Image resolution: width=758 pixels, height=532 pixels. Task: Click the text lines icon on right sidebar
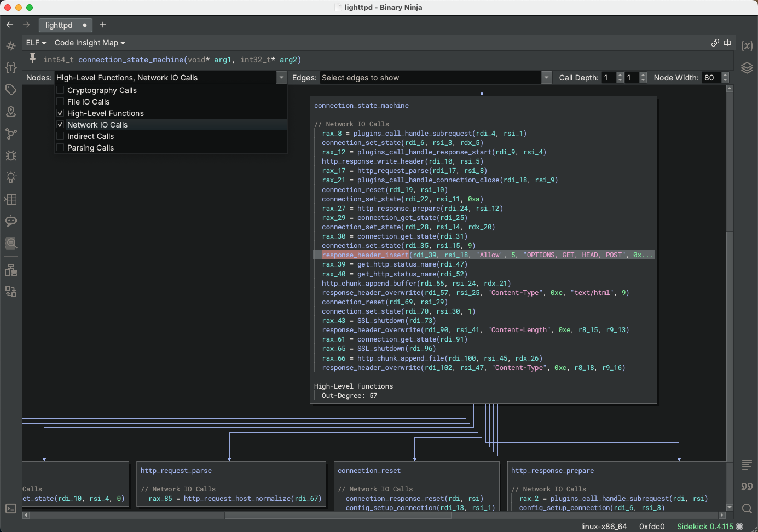(x=747, y=465)
